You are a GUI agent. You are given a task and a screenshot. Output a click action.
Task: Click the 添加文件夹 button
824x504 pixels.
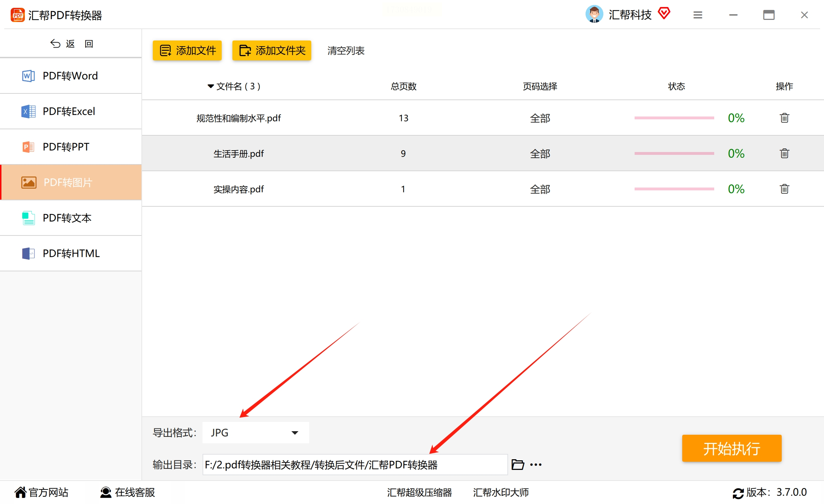point(272,50)
